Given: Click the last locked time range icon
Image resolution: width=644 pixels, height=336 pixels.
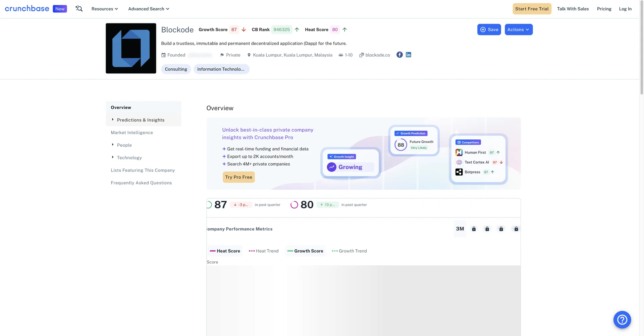Looking at the screenshot, I should pos(516,229).
